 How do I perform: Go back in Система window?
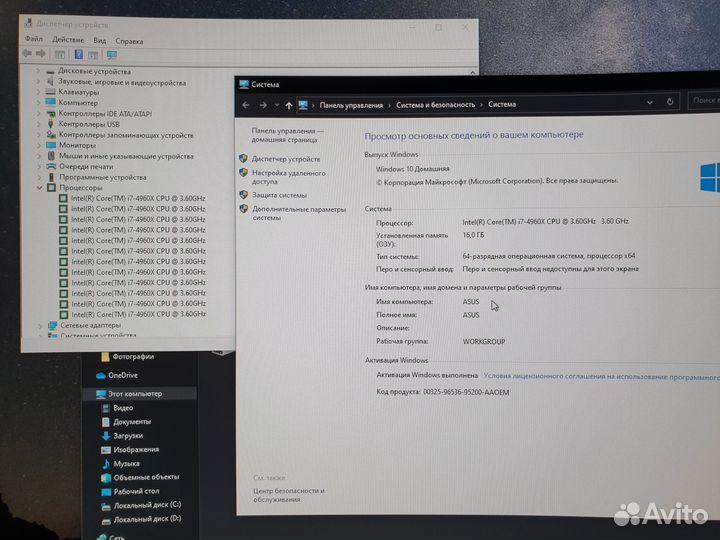[246, 105]
